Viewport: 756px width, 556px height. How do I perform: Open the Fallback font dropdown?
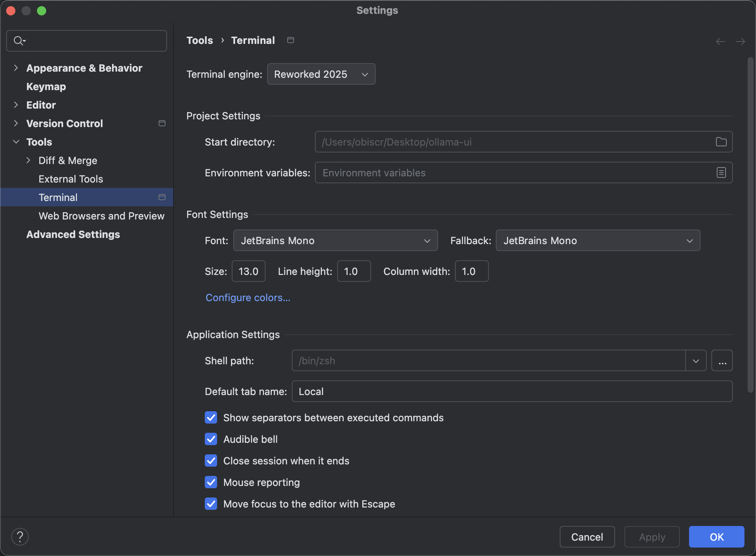[598, 240]
